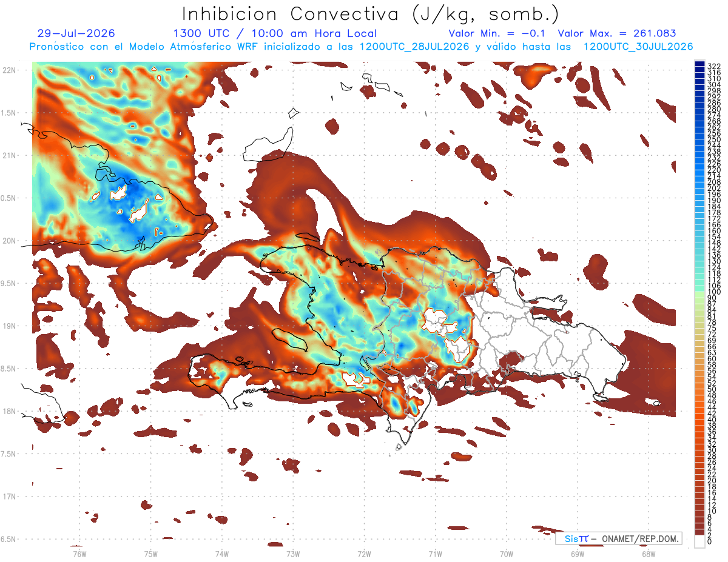Click the "8.5N" latitude label
This screenshot has width=728, height=562.
(9, 369)
